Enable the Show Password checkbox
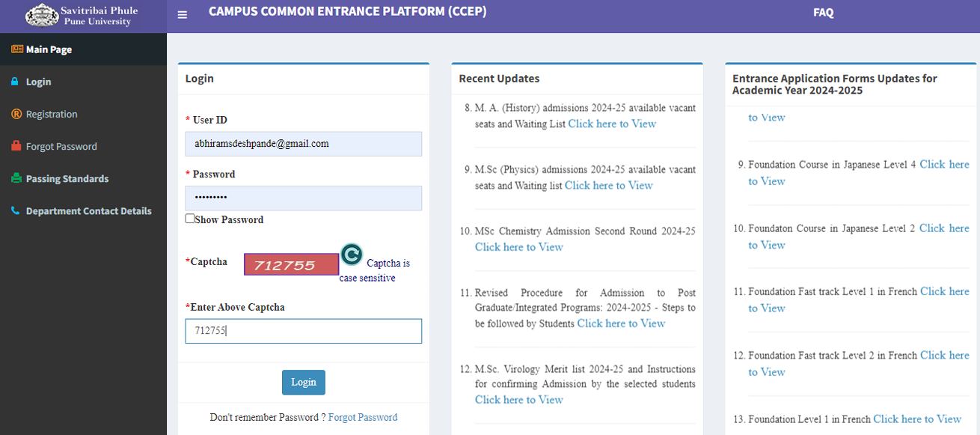The width and height of the screenshot is (980, 435). click(x=190, y=219)
